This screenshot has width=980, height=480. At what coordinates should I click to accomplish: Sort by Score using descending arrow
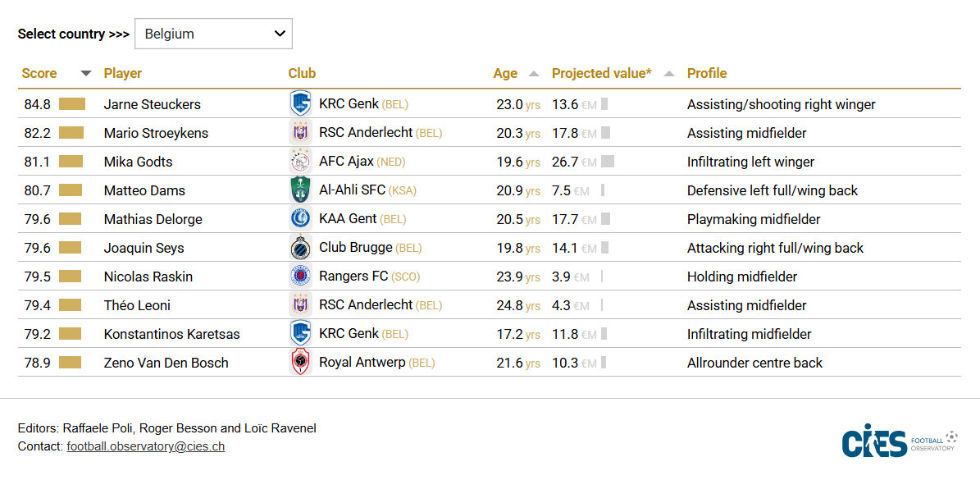tap(86, 74)
